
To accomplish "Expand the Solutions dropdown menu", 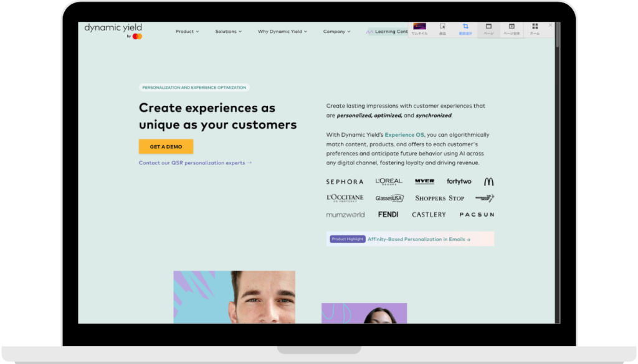I will [228, 31].
